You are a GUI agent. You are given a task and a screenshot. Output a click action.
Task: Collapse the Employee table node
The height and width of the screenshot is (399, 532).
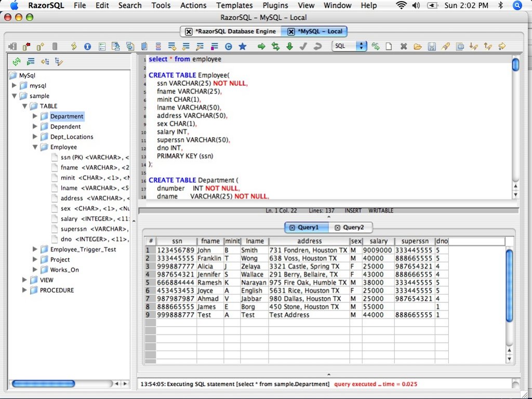pos(35,147)
